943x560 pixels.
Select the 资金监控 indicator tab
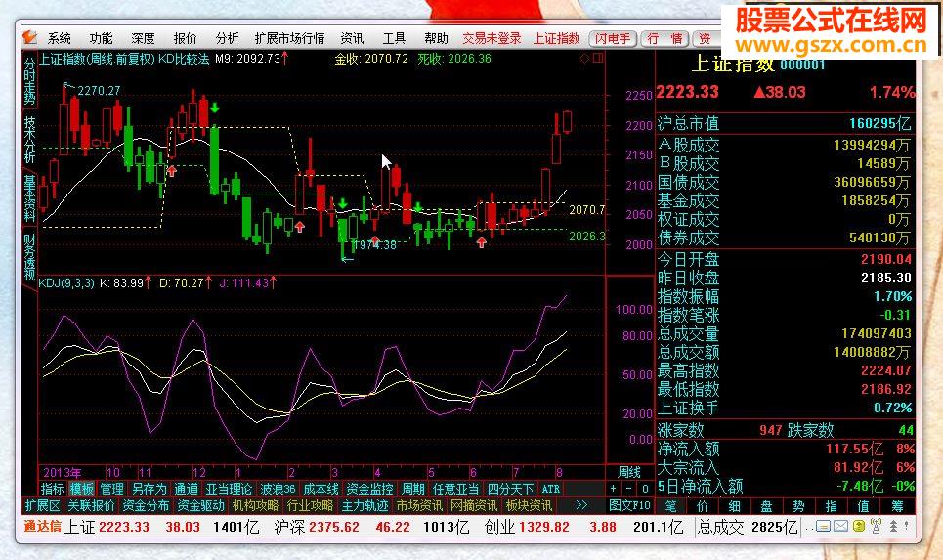click(369, 489)
